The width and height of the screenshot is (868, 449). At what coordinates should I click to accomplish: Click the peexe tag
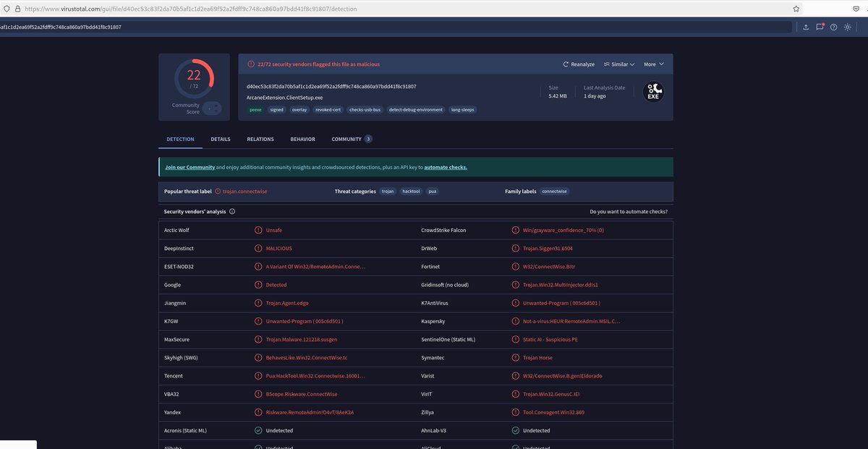point(255,110)
